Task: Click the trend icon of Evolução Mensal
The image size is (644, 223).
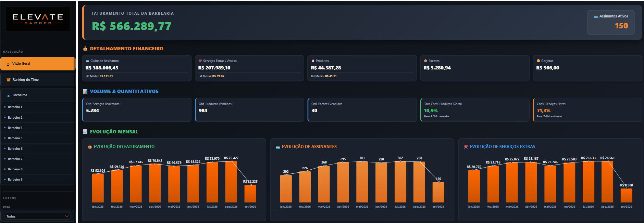Action: [x=85, y=132]
